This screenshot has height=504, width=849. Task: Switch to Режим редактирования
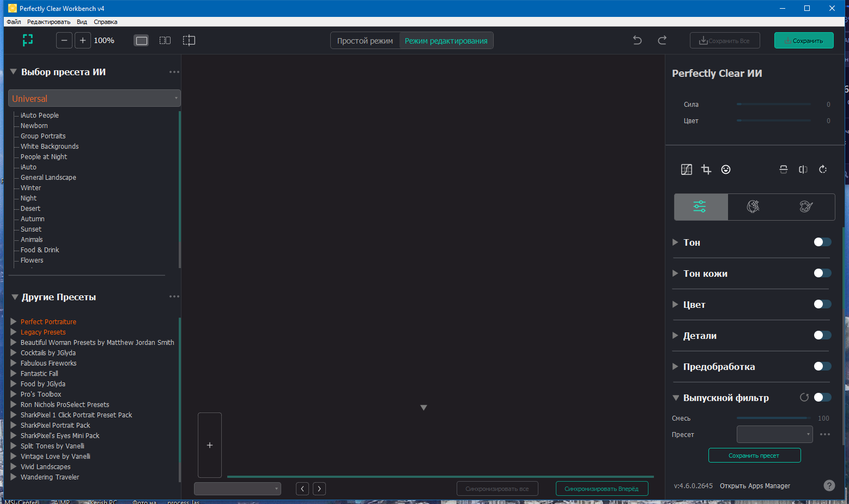[x=446, y=41]
